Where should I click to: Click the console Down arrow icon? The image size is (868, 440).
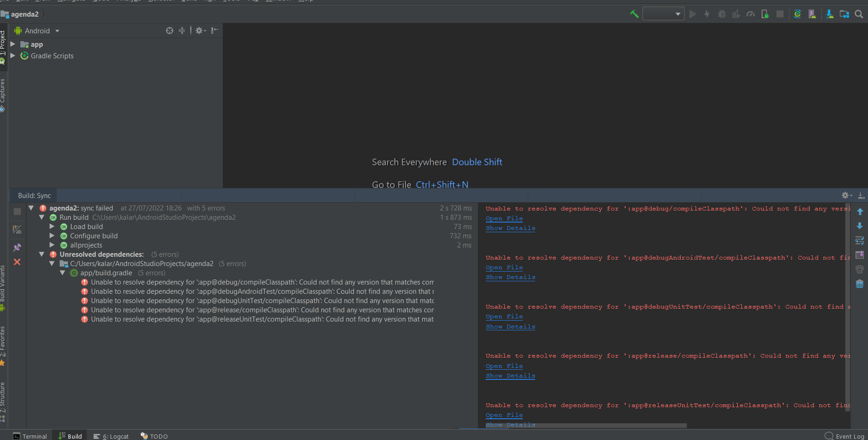860,226
